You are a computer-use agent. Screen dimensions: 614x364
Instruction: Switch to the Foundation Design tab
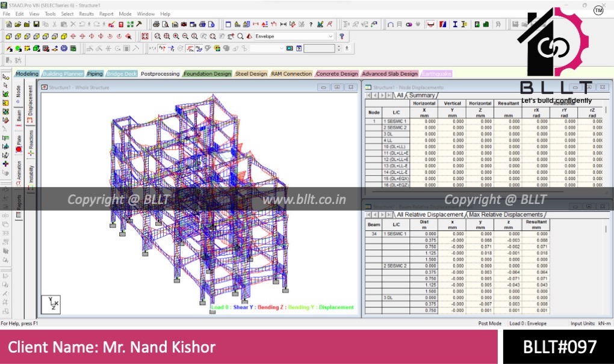click(208, 73)
